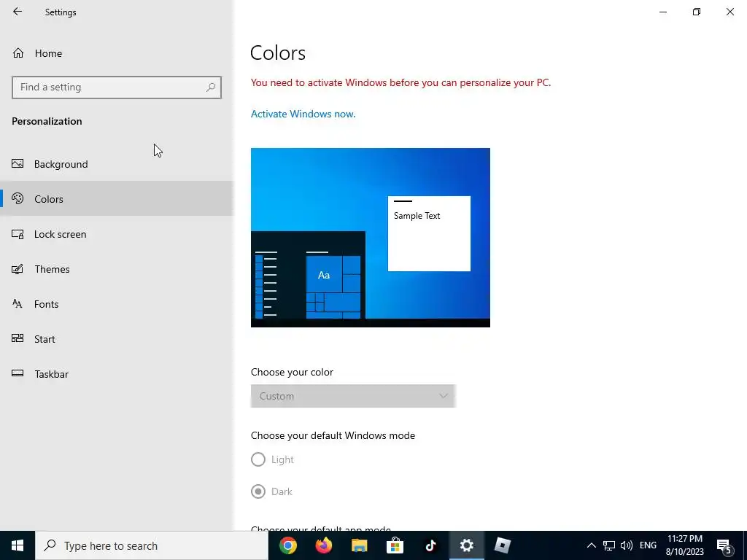Open Lock screen settings
747x560 pixels.
coord(117,234)
